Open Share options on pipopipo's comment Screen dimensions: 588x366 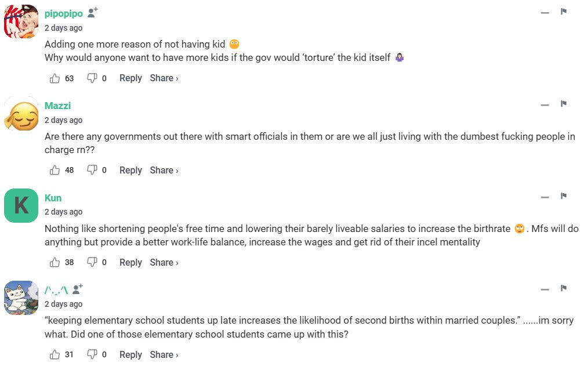(164, 78)
